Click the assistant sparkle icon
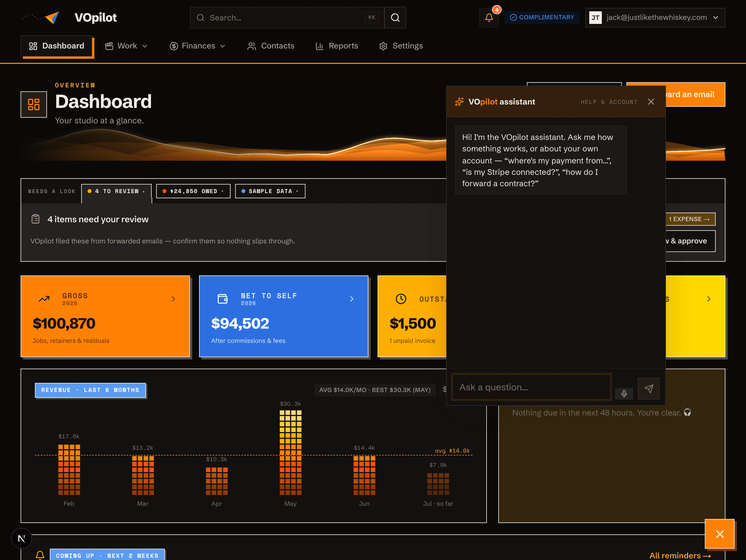The height and width of the screenshot is (560, 746). click(x=459, y=102)
